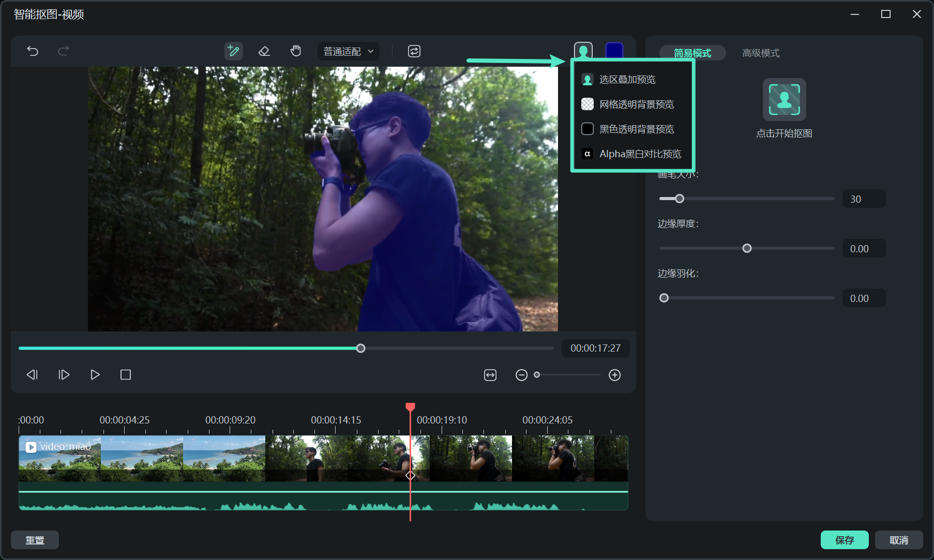Adjust the brush size slider handle
This screenshot has height=560, width=934.
[x=680, y=199]
